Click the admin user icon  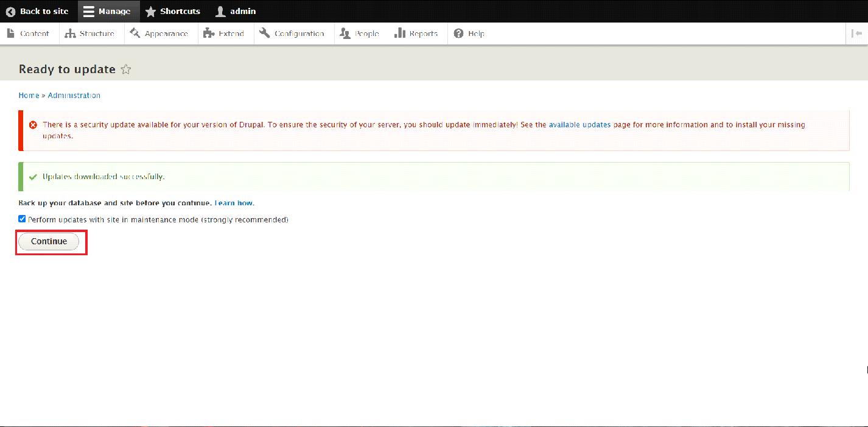click(x=220, y=12)
